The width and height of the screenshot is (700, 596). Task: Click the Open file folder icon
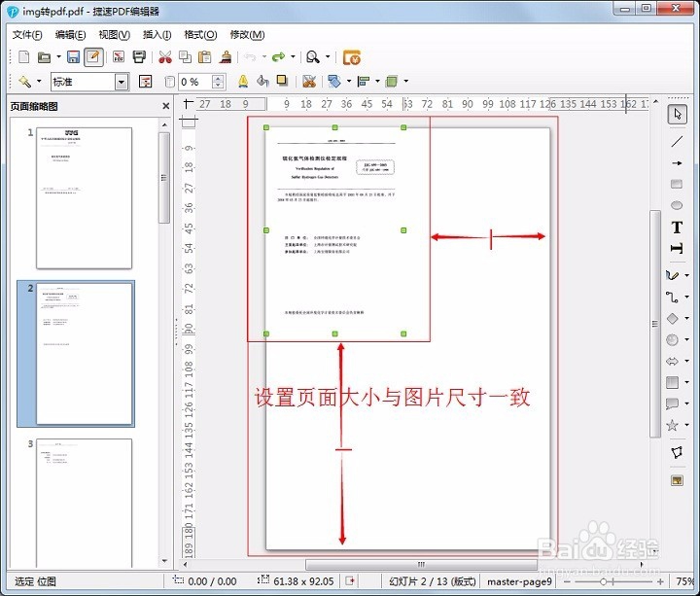(x=44, y=57)
